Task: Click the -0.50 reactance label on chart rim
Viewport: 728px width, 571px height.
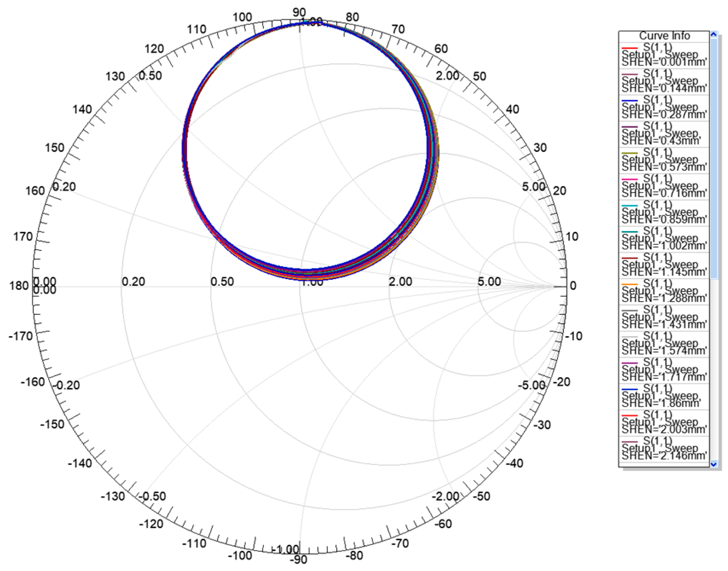Action: tap(152, 496)
